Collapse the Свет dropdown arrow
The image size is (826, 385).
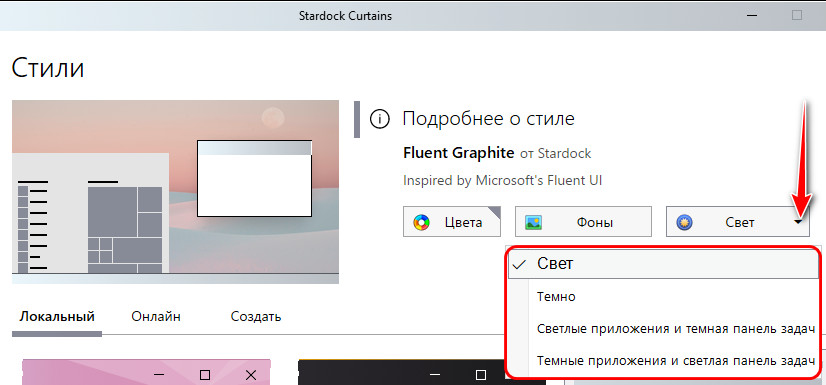799,222
